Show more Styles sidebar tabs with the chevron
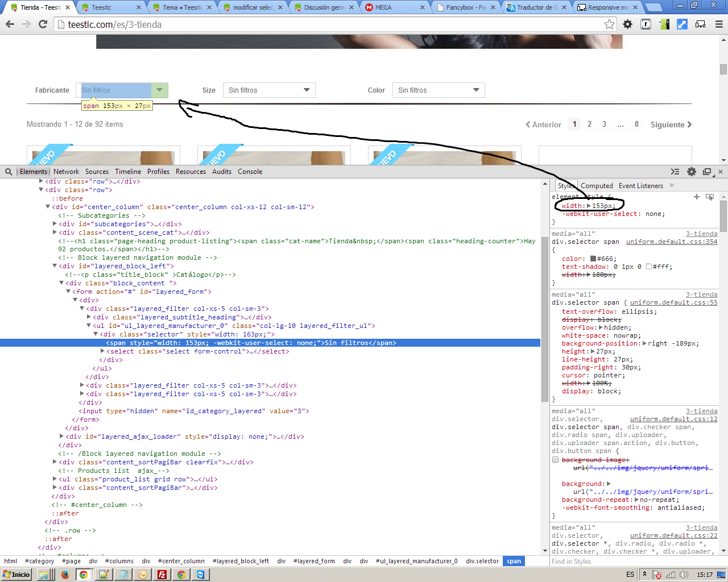This screenshot has width=728, height=582. (672, 185)
